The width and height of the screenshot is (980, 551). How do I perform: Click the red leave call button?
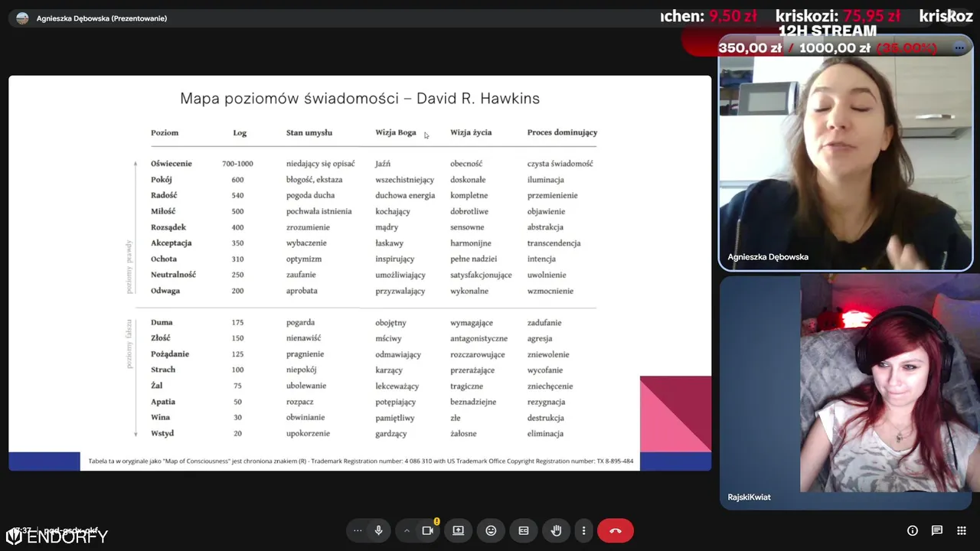pyautogui.click(x=616, y=530)
